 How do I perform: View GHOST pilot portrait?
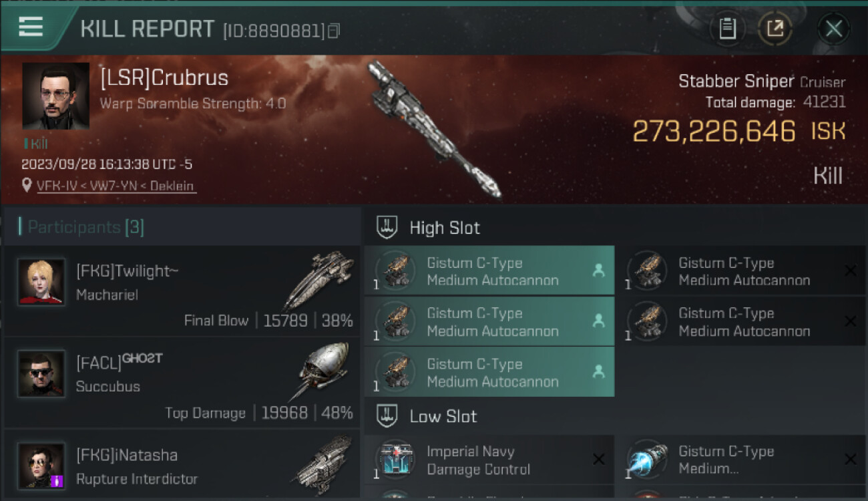coord(41,373)
